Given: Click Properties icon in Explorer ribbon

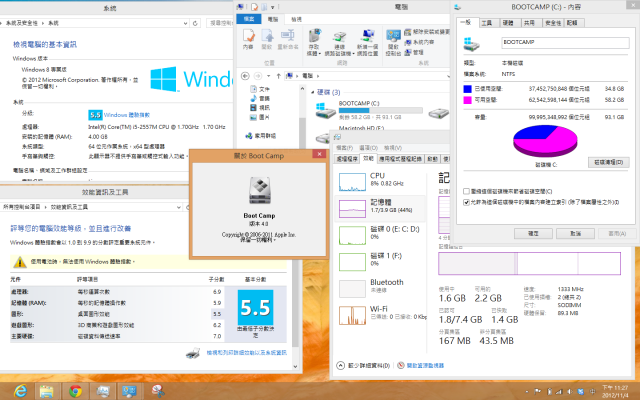Looking at the screenshot, I should pyautogui.click(x=248, y=36).
